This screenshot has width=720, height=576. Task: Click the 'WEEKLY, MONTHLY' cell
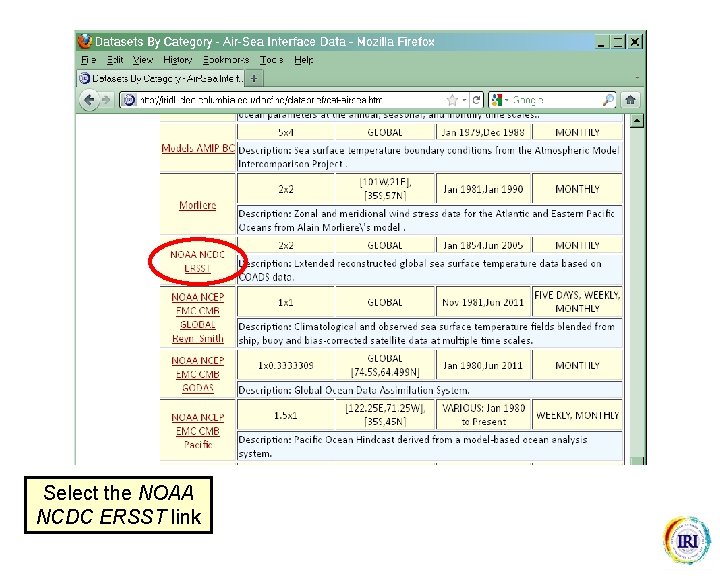coord(577,415)
